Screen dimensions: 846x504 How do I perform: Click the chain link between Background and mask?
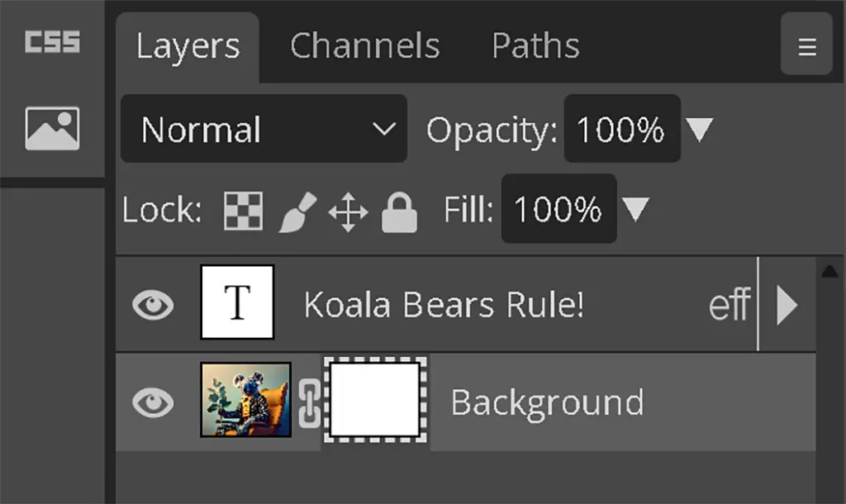[x=310, y=403]
